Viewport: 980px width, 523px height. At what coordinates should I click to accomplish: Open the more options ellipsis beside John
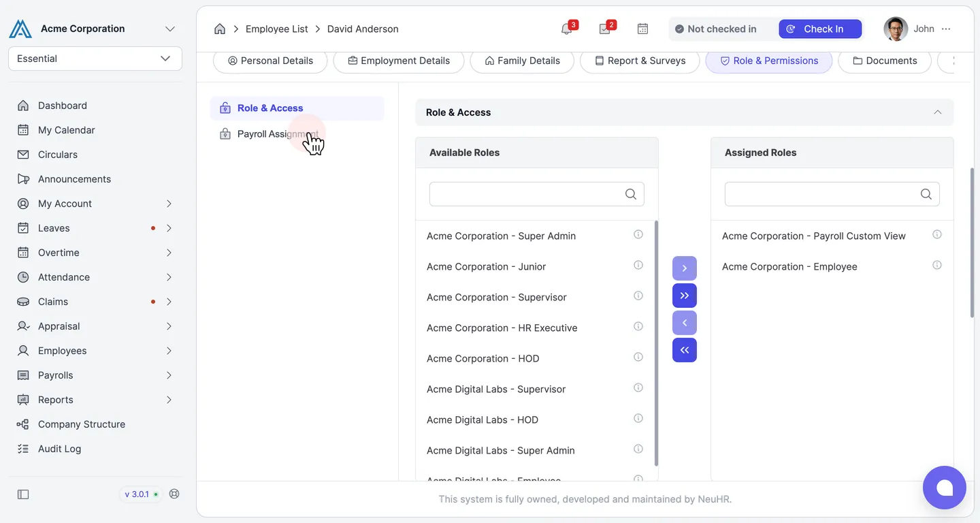[946, 29]
